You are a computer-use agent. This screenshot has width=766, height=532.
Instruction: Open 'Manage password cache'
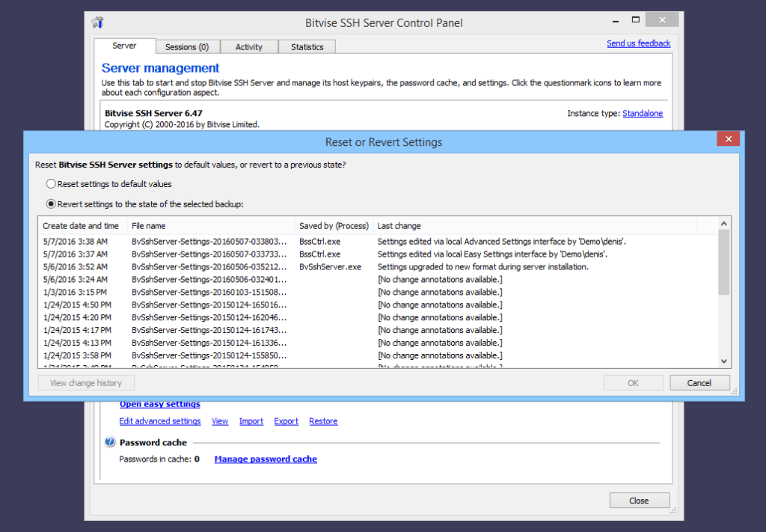(266, 459)
